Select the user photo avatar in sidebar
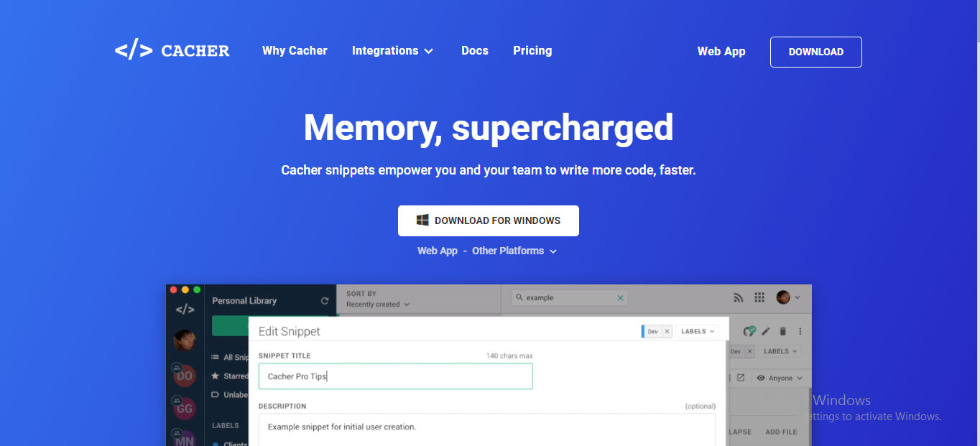 185,340
